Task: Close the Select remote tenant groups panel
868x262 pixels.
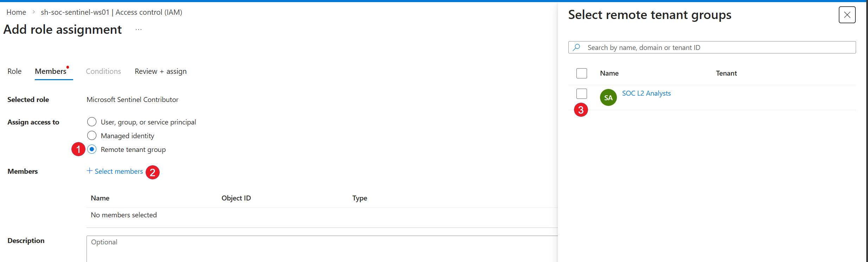Action: tap(847, 15)
